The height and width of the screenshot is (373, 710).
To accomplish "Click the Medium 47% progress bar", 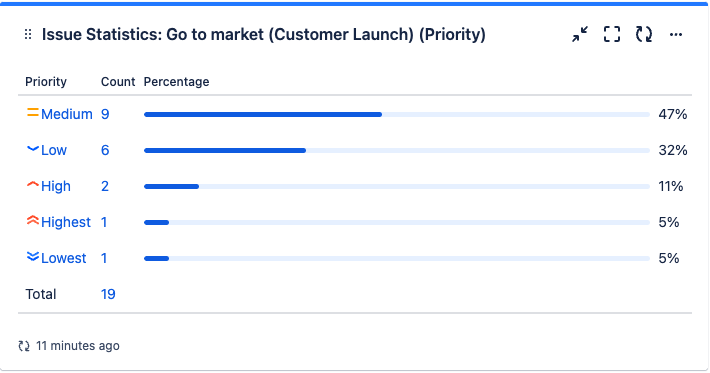I will [397, 115].
